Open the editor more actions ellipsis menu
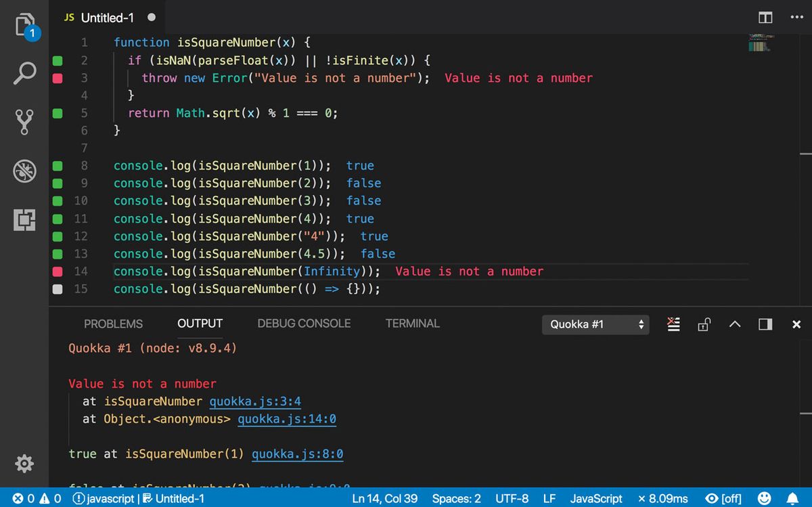812x507 pixels. [796, 18]
